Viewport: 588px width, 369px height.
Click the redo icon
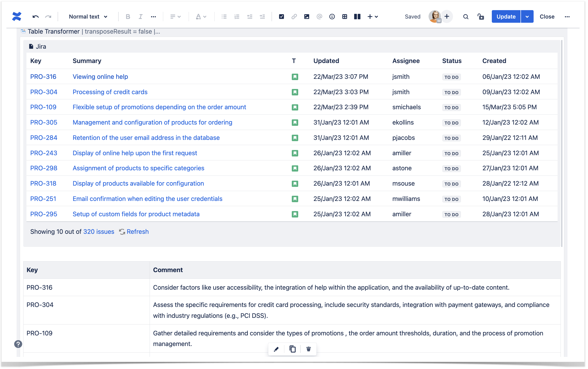click(48, 17)
